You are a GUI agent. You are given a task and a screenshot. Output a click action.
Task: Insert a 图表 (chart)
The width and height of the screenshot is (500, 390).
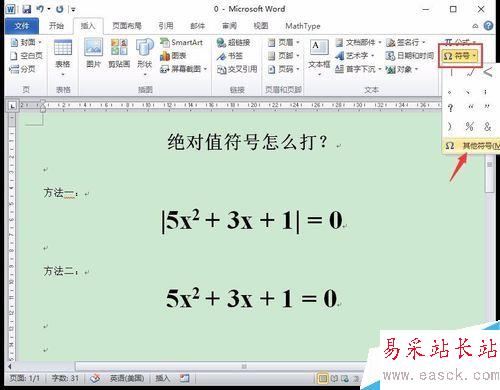(173, 56)
